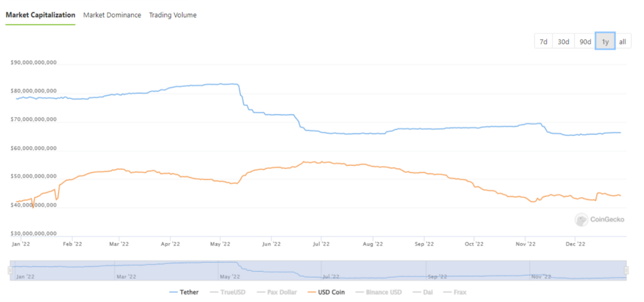Select the 7d time range

[543, 42]
